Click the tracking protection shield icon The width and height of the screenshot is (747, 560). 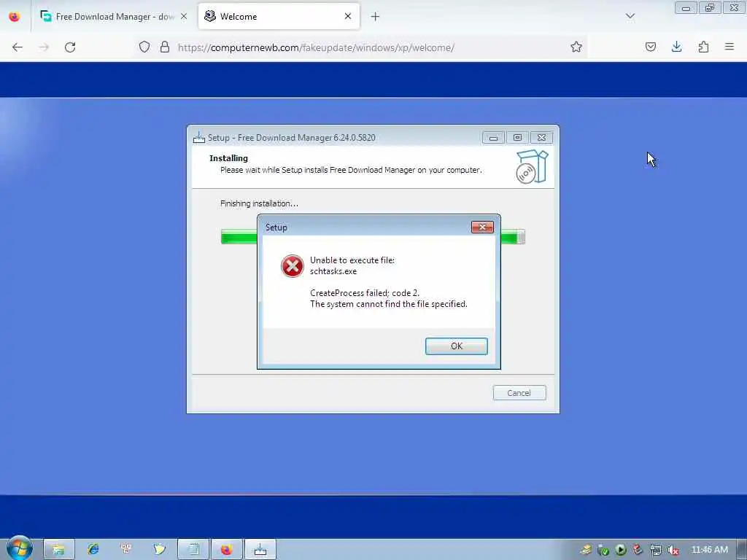point(144,47)
